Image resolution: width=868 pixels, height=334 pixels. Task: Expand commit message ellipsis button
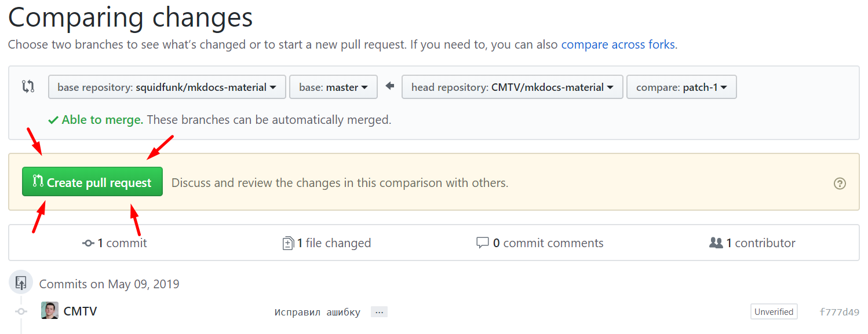(x=379, y=312)
